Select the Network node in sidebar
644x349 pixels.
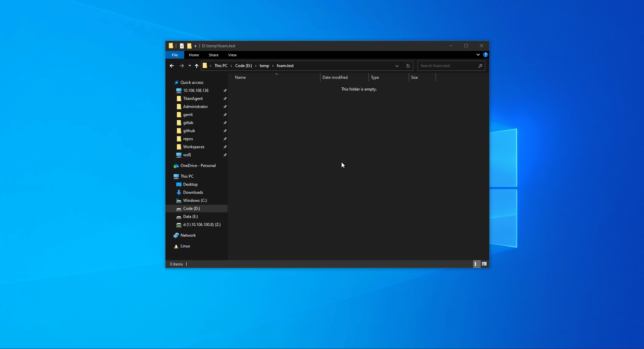(x=188, y=235)
